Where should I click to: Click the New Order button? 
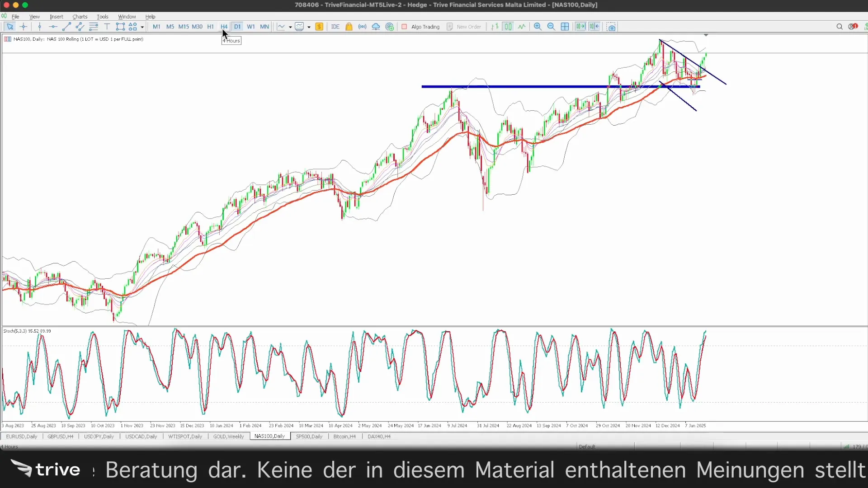[x=464, y=27]
